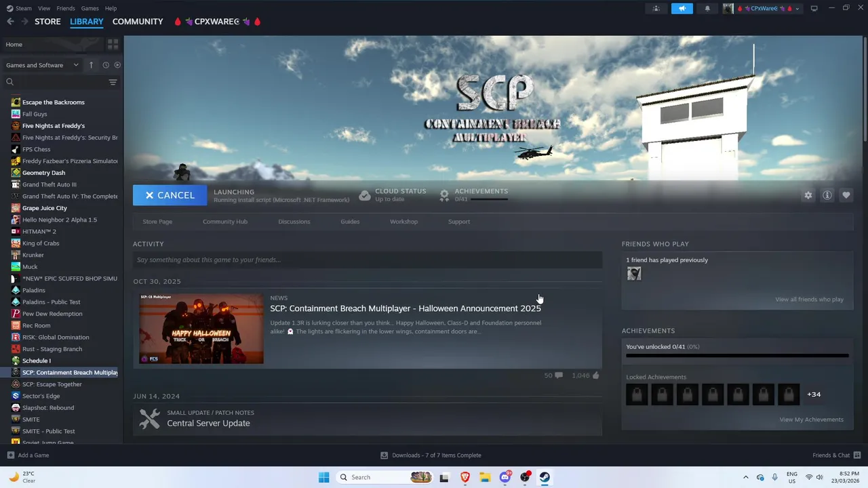The image size is (868, 488).
Task: Open the Community Hub link
Action: (225, 222)
